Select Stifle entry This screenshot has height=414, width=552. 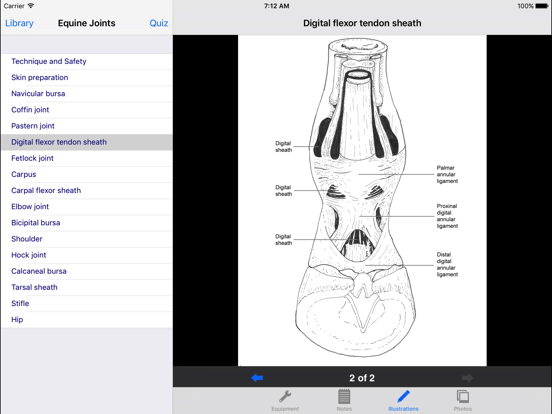[x=87, y=303]
